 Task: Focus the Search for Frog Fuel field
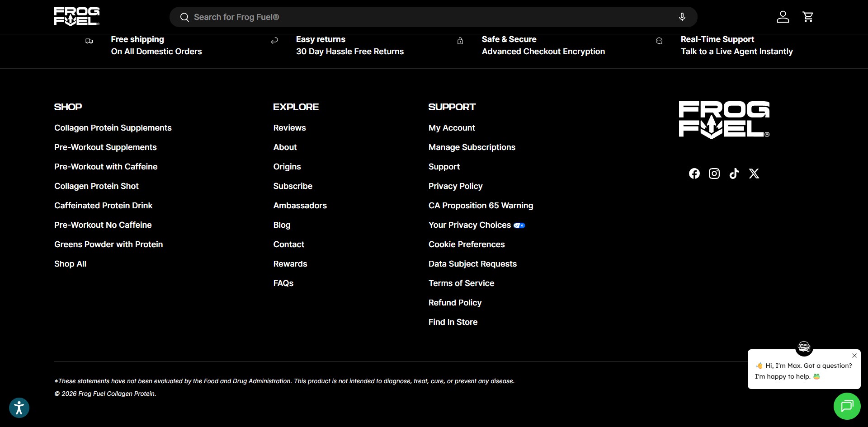[x=433, y=17]
